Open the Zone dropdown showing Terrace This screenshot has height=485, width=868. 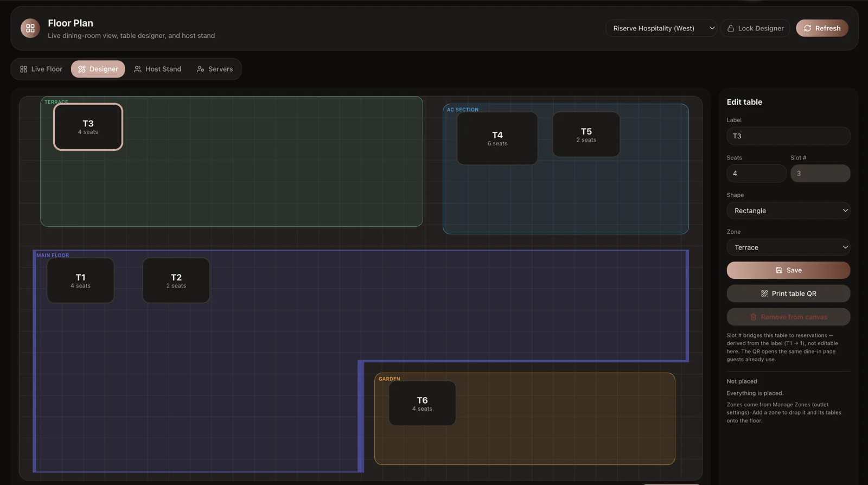788,247
